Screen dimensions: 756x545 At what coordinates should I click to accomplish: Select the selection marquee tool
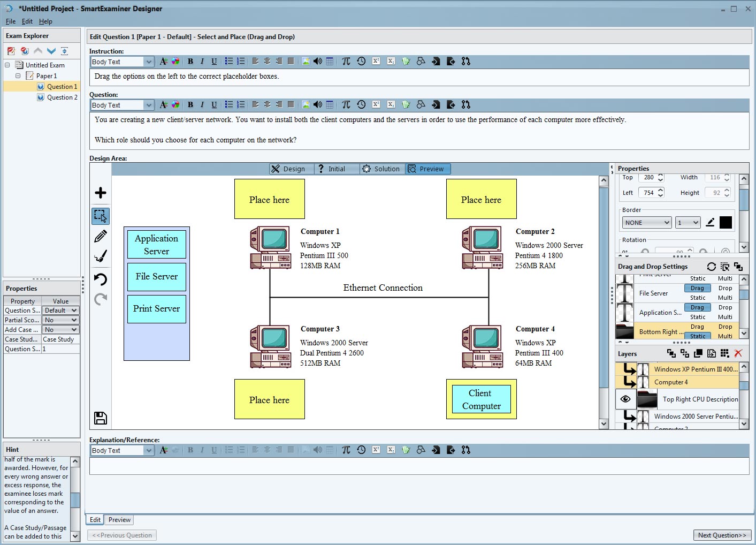(101, 216)
